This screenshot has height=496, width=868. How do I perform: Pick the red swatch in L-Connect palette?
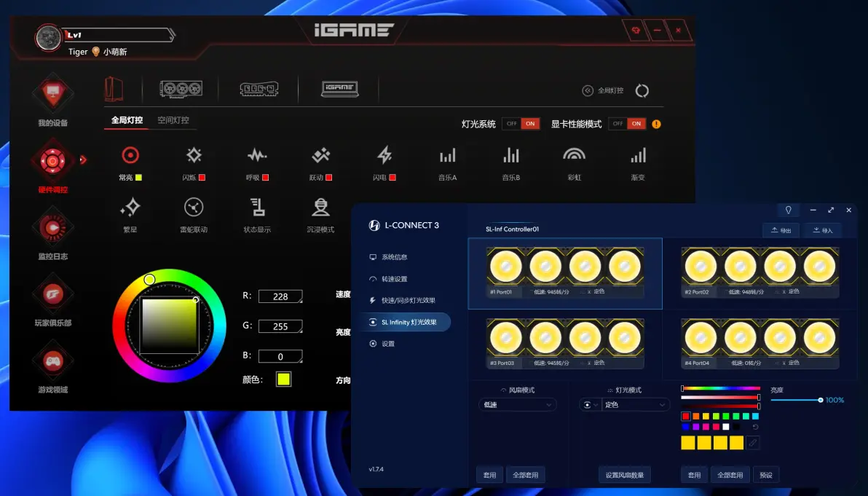[x=686, y=417]
